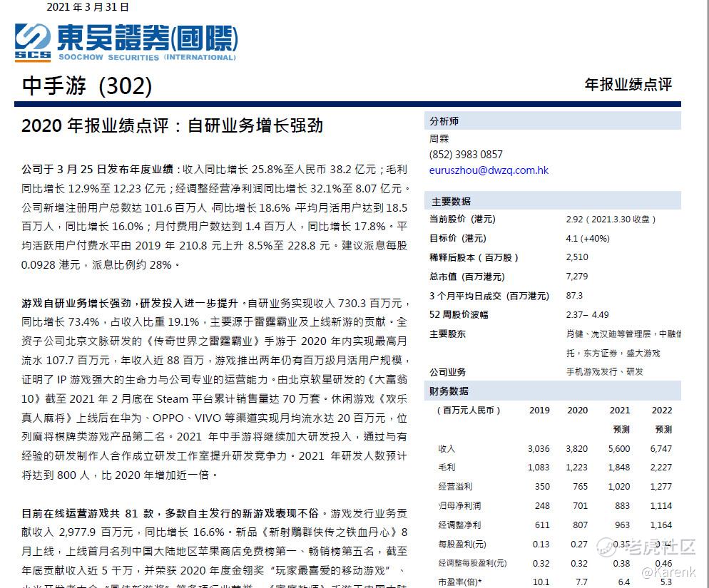This screenshot has height=588, width=709.
Task: Click the 2021 column header
Action: pyautogui.click(x=619, y=411)
